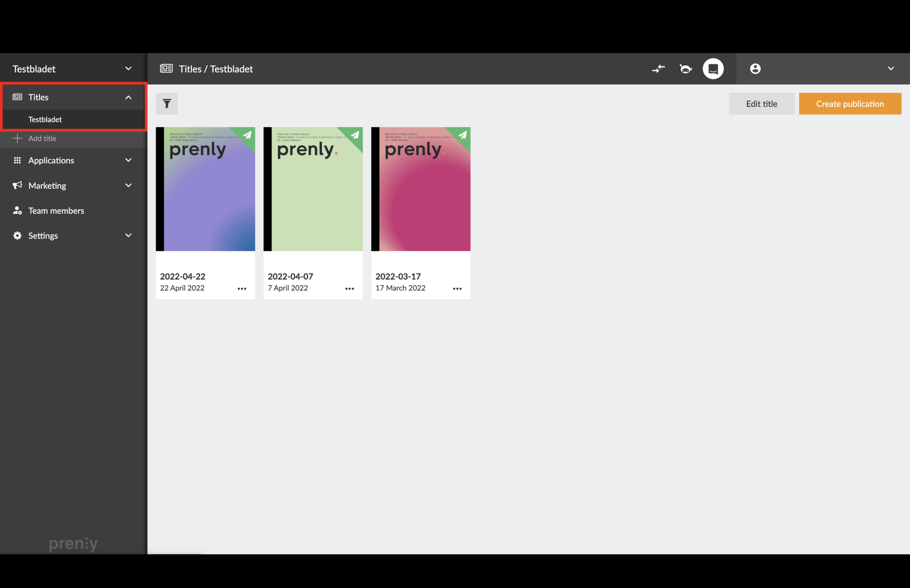The height and width of the screenshot is (588, 910).
Task: Open options menu for 2022-04-07 publication
Action: 350,289
